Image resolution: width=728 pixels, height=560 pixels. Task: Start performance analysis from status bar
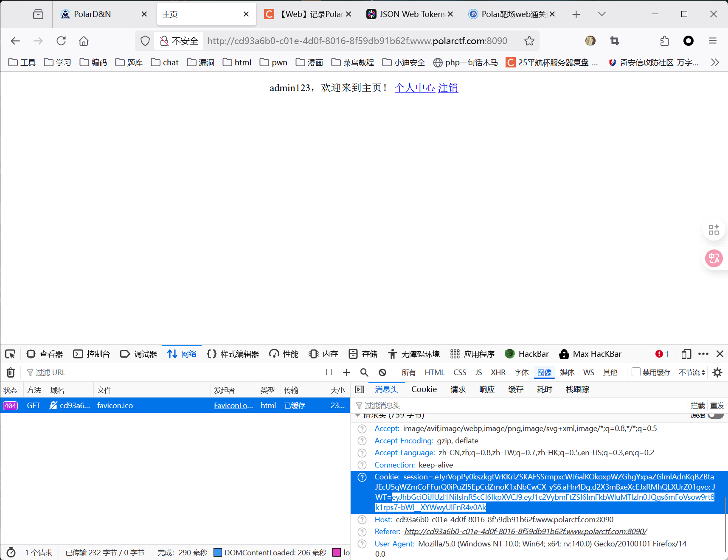tap(11, 552)
